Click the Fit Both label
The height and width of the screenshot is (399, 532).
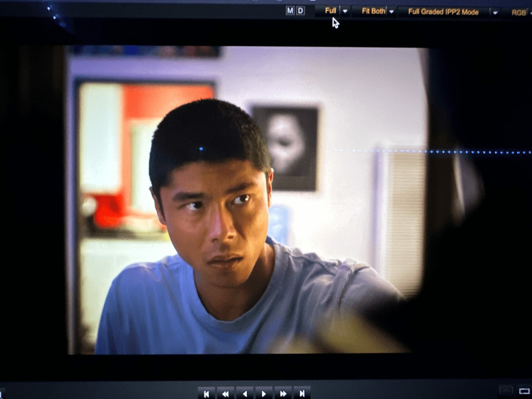point(373,11)
